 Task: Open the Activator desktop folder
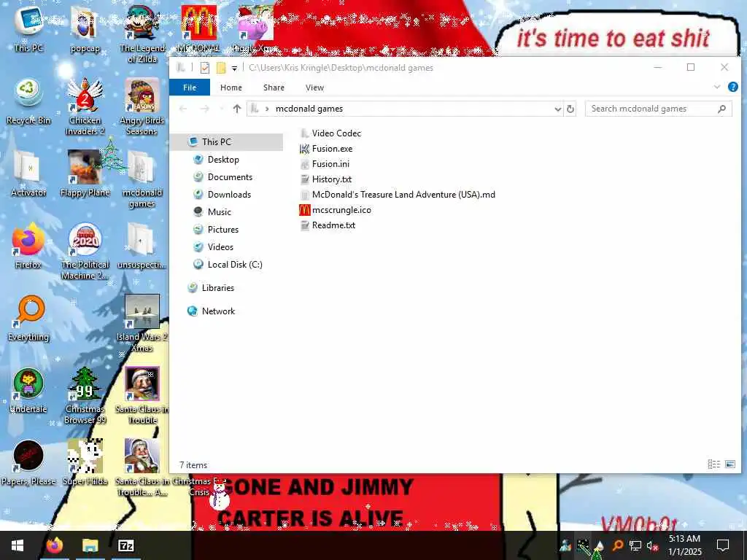pyautogui.click(x=28, y=174)
